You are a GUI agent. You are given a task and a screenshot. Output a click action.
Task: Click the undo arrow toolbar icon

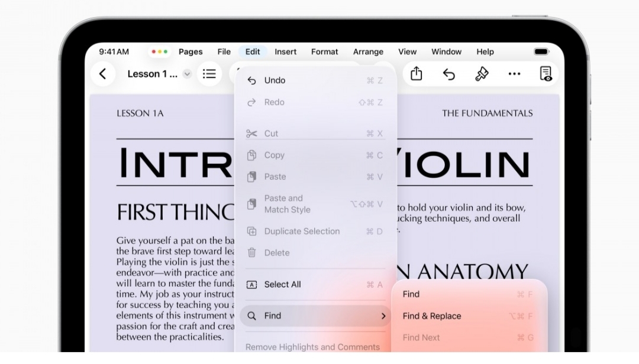(448, 74)
